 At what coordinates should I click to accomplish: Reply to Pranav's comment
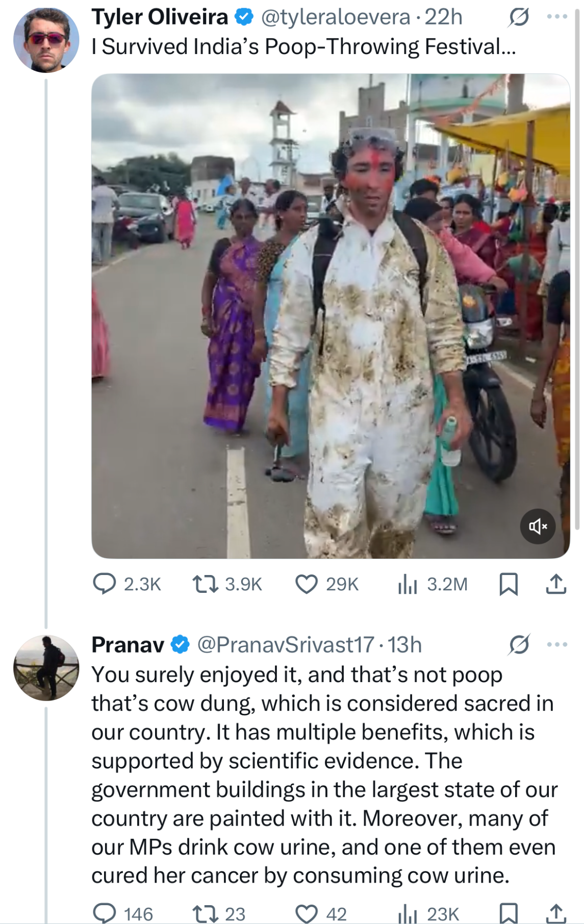(105, 913)
